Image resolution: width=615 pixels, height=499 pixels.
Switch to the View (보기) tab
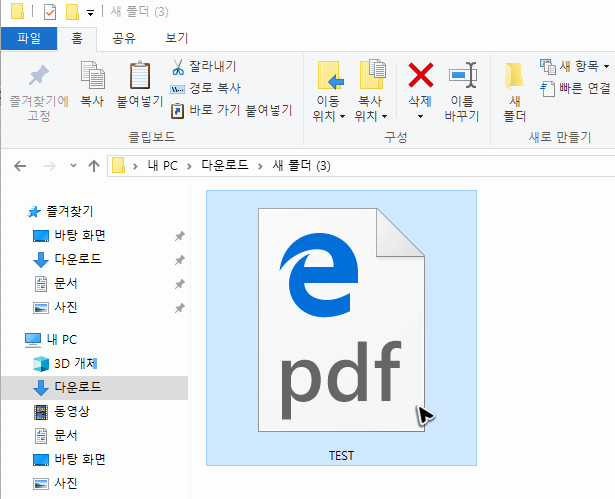click(177, 38)
